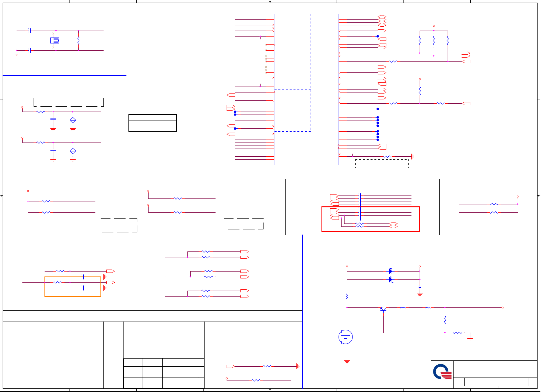
Task: Click the company logo in the title block
Action: (x=442, y=372)
